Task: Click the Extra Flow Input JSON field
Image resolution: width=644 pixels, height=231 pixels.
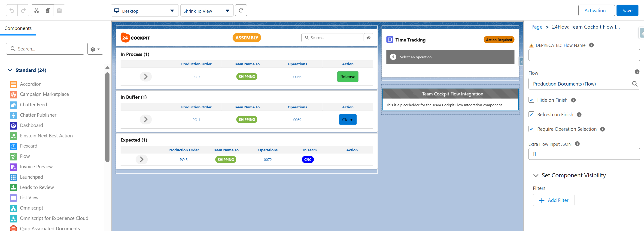Action: 584,154
